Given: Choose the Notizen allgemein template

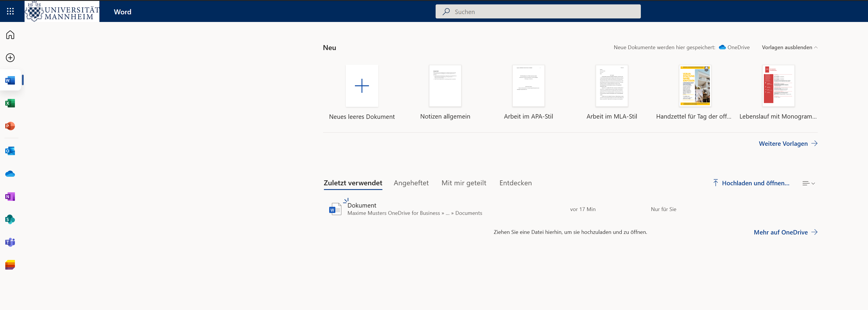Looking at the screenshot, I should pyautogui.click(x=445, y=86).
